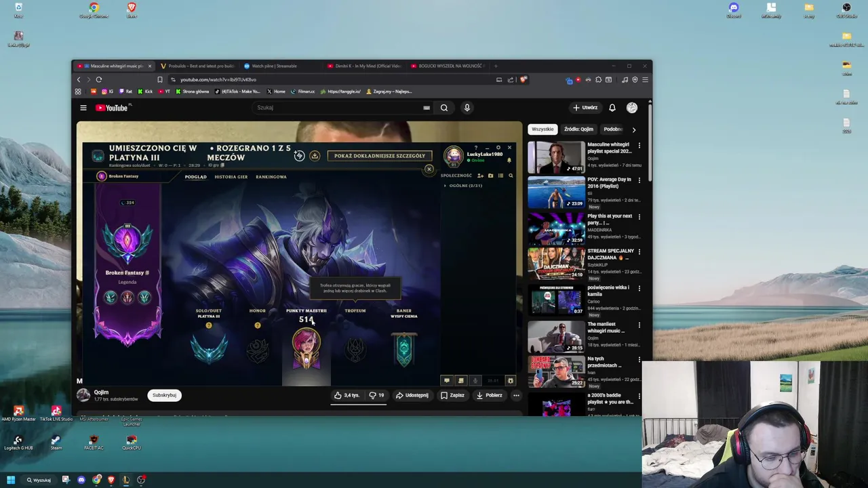Open the Qojim channel avatar
The width and height of the screenshot is (868, 488).
[83, 395]
